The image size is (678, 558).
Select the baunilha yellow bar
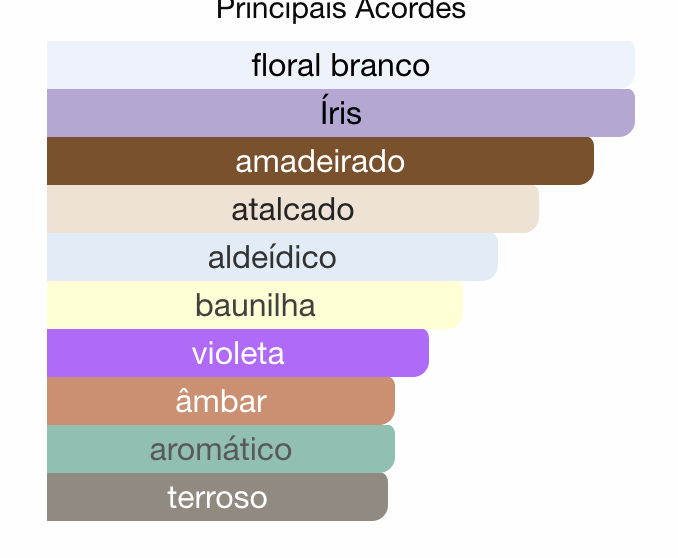tap(255, 305)
